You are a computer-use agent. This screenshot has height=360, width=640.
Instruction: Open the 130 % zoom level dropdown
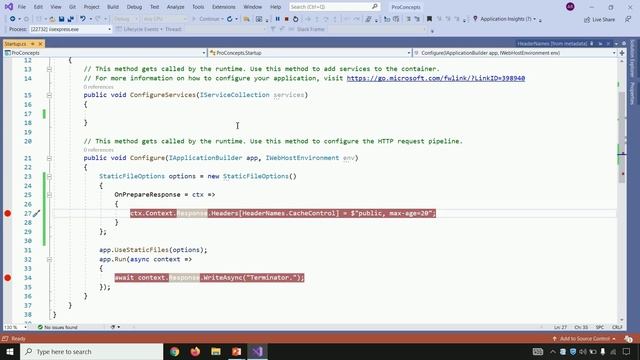(x=15, y=327)
